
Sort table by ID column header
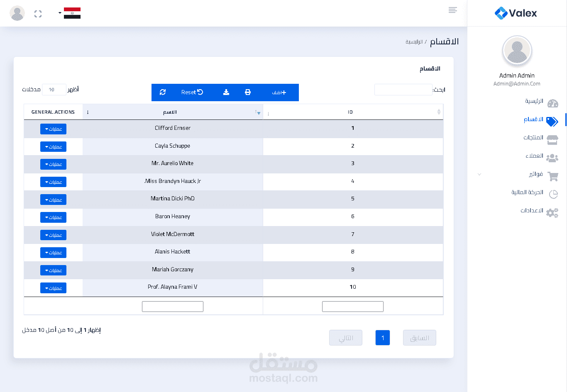[350, 112]
